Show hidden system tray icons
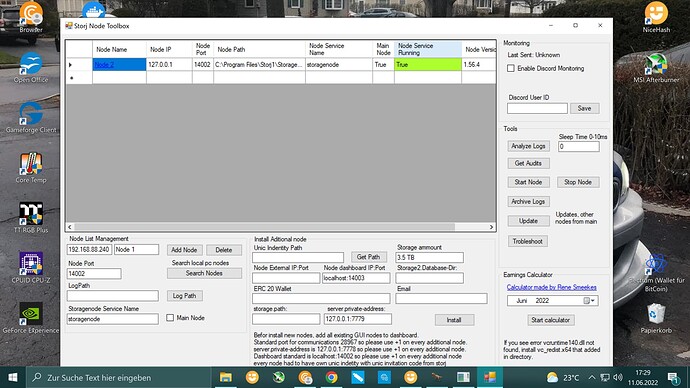Viewport: 690px width, 388px height. click(x=592, y=377)
